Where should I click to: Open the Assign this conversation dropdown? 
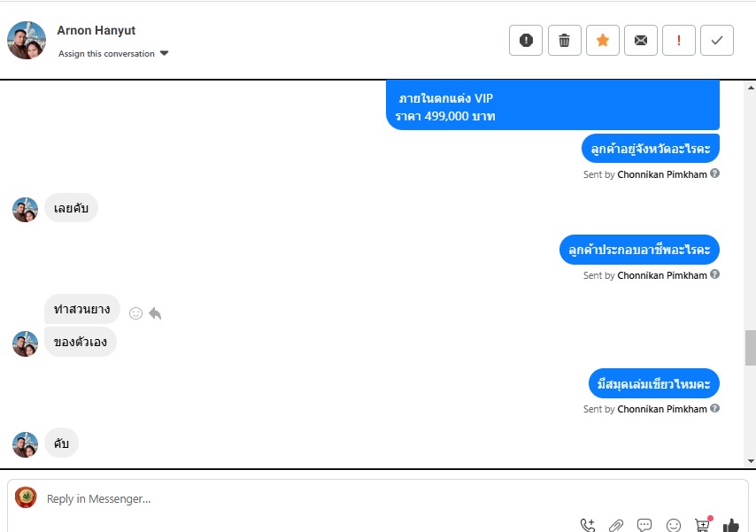(113, 53)
